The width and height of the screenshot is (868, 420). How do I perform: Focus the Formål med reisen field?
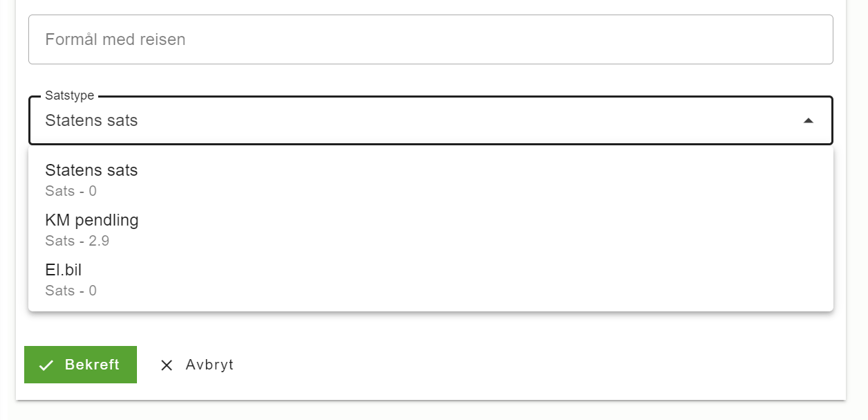[x=431, y=39]
